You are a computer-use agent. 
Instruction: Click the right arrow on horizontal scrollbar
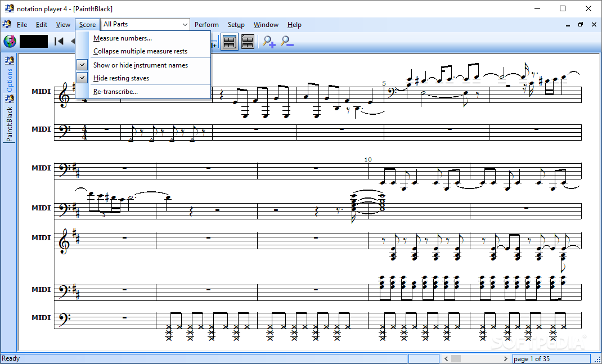(505, 358)
